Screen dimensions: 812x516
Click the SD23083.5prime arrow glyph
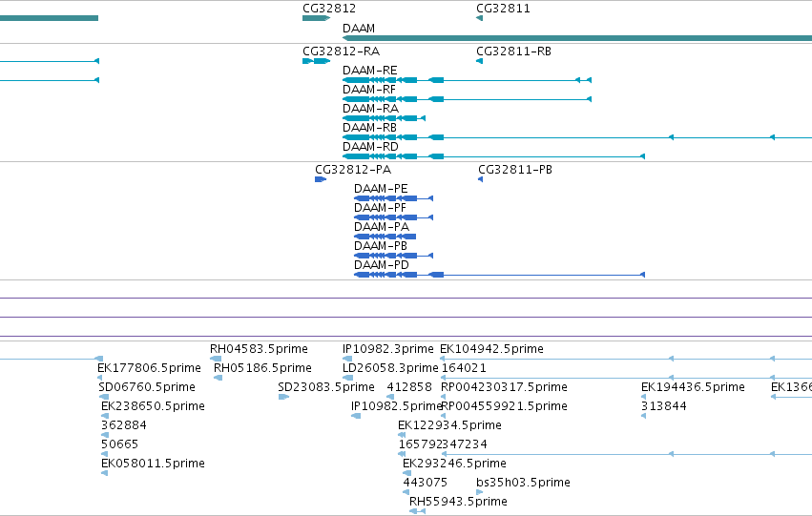[x=283, y=397]
